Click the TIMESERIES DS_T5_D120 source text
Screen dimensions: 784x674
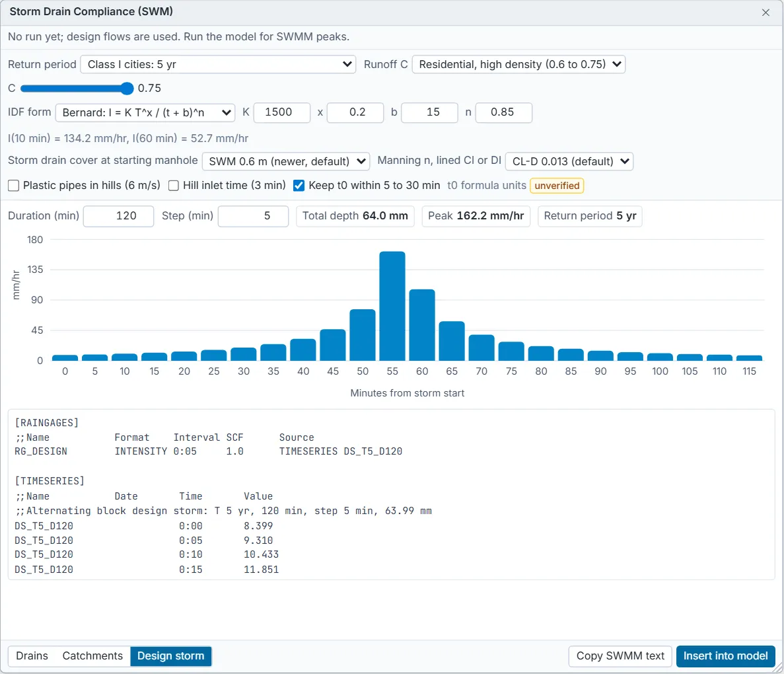(341, 451)
